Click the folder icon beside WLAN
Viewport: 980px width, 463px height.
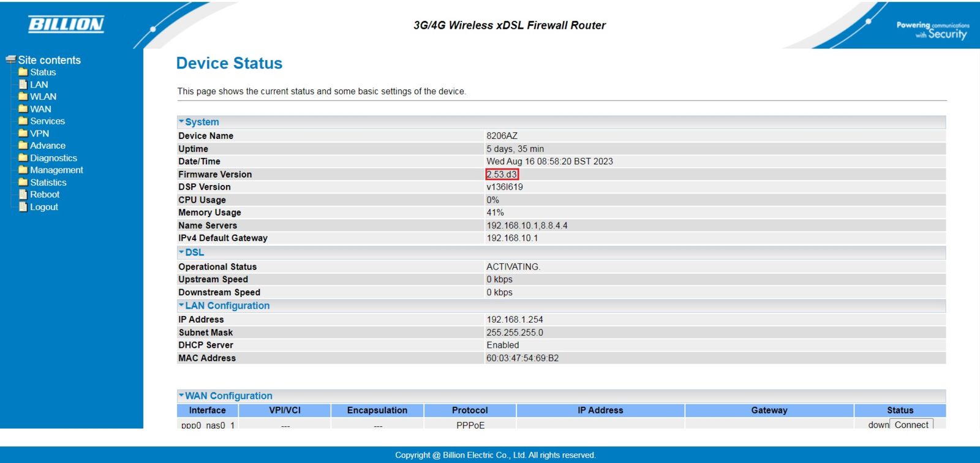(23, 97)
